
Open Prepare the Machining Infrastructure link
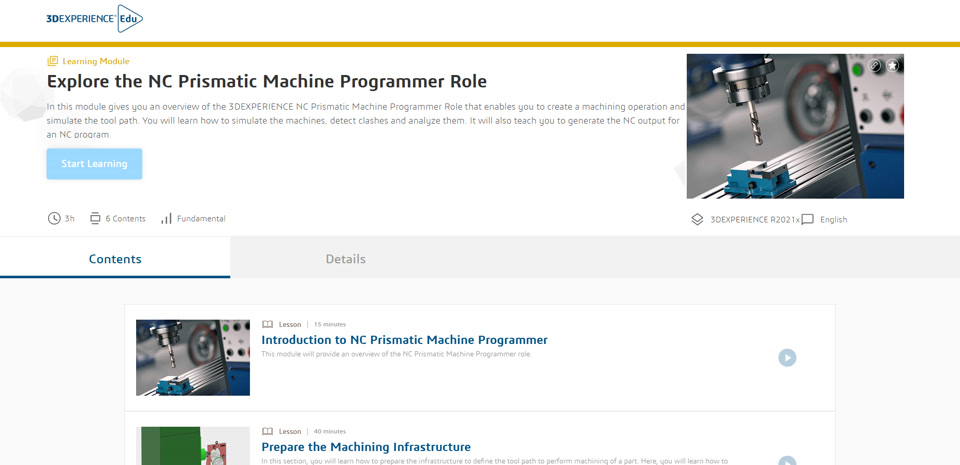(366, 447)
